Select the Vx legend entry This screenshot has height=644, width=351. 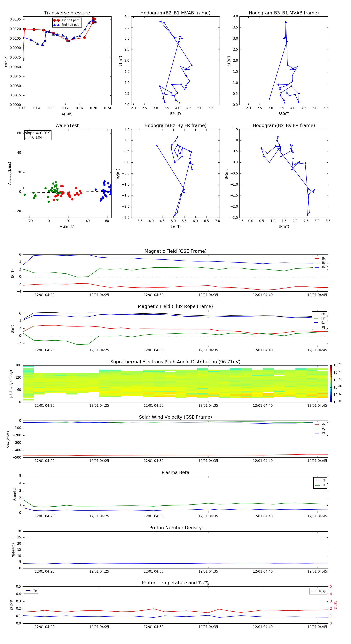pos(320,424)
